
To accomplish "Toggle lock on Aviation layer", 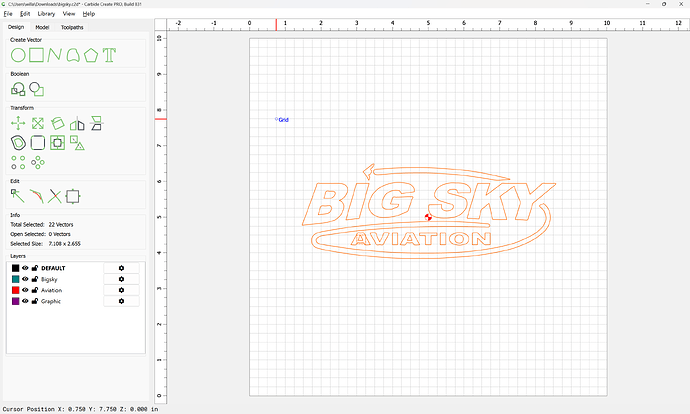I will click(x=35, y=290).
